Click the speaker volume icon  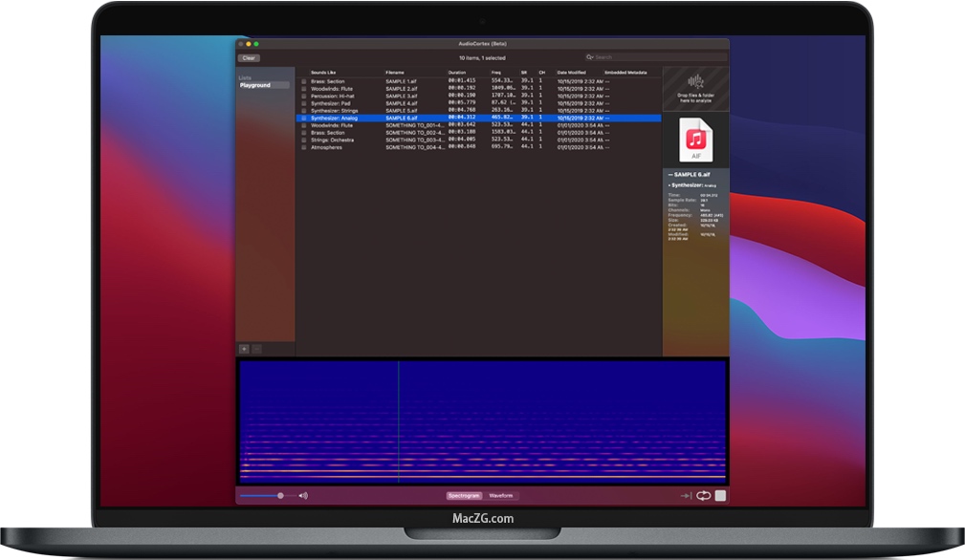point(303,495)
